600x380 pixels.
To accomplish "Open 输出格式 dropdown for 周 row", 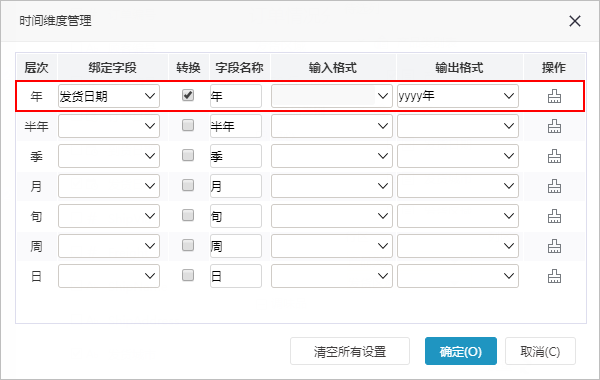I will pyautogui.click(x=458, y=246).
